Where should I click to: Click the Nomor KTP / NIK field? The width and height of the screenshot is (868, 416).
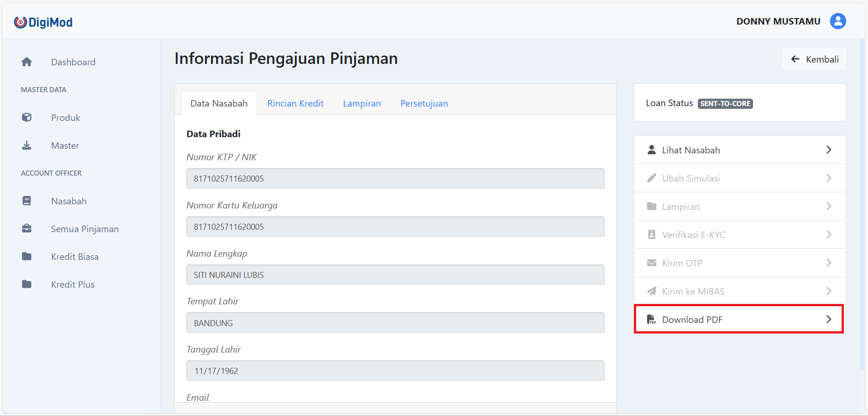[x=395, y=179]
